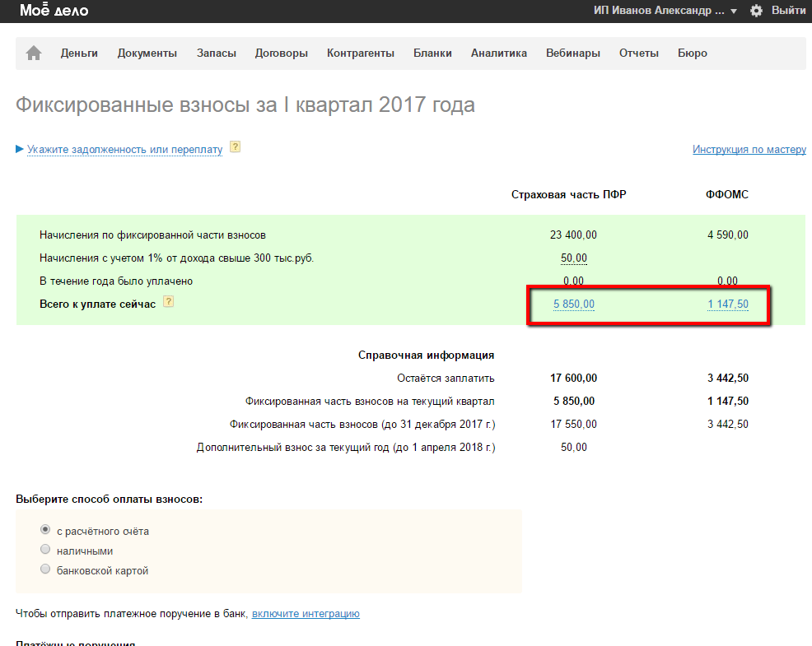Click the 'ФФОМС' column header
The height and width of the screenshot is (646, 812).
pos(727,194)
